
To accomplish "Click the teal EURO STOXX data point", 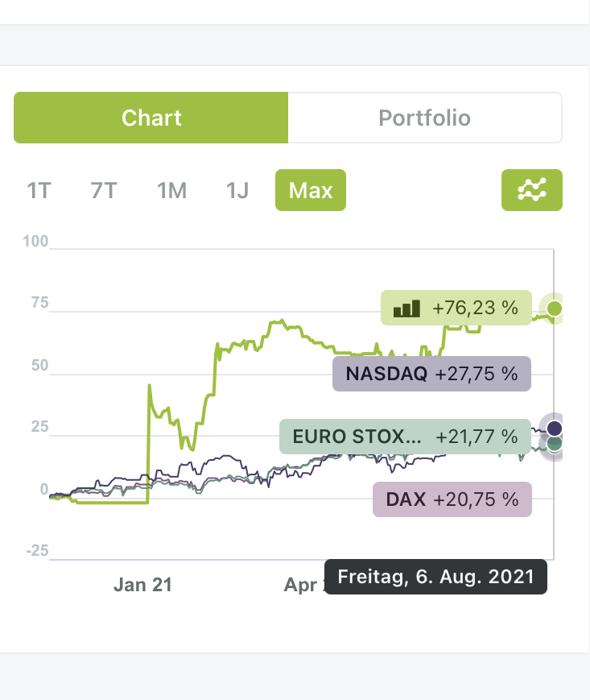I will [x=555, y=444].
